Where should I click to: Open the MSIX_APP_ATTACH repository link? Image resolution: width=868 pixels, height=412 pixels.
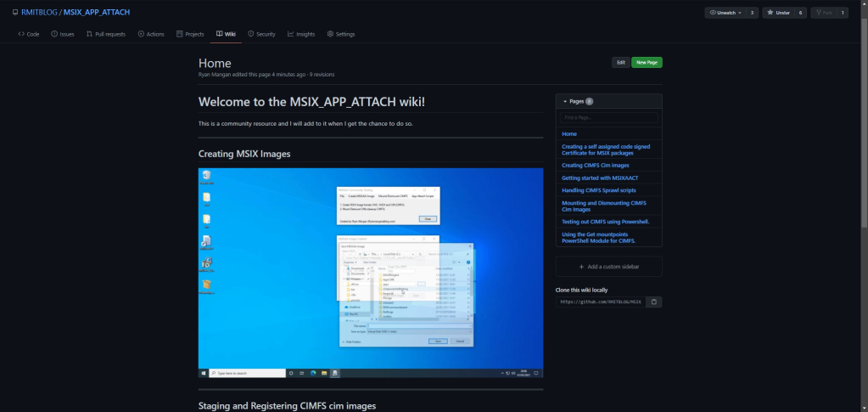point(97,12)
